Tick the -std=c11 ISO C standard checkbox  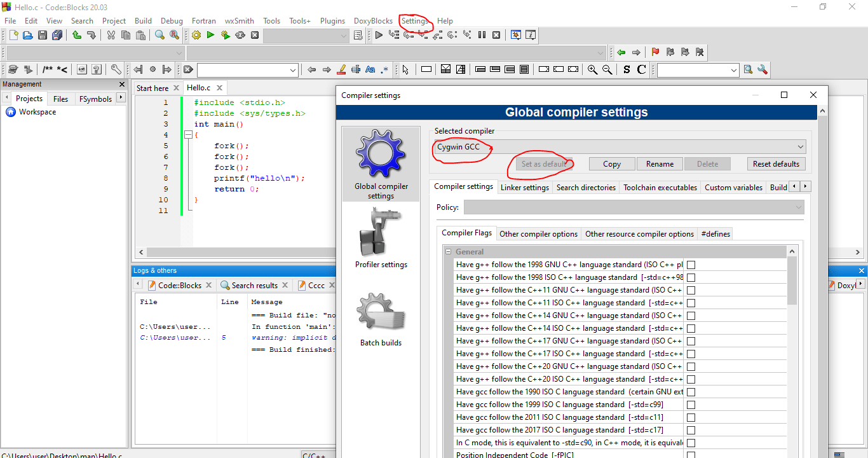[x=691, y=417]
